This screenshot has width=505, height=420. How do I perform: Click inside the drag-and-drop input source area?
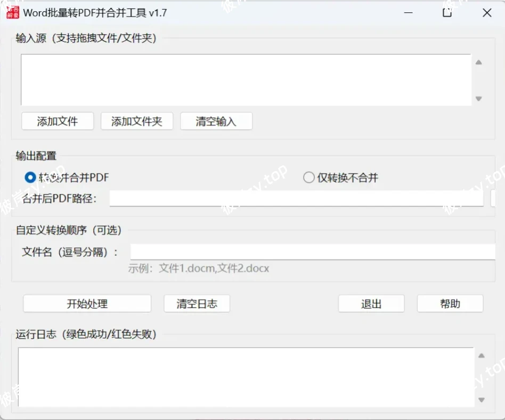[245, 79]
